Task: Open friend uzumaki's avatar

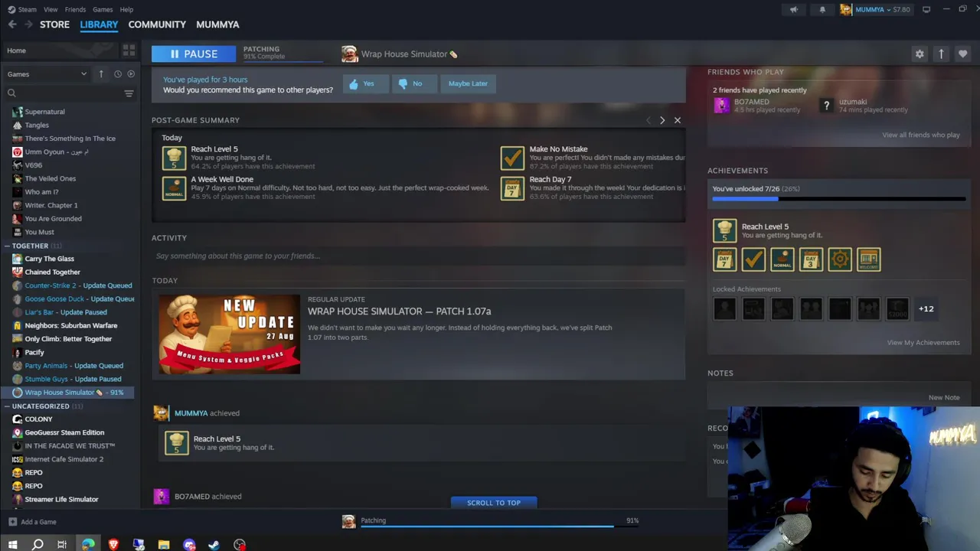Action: pyautogui.click(x=826, y=106)
